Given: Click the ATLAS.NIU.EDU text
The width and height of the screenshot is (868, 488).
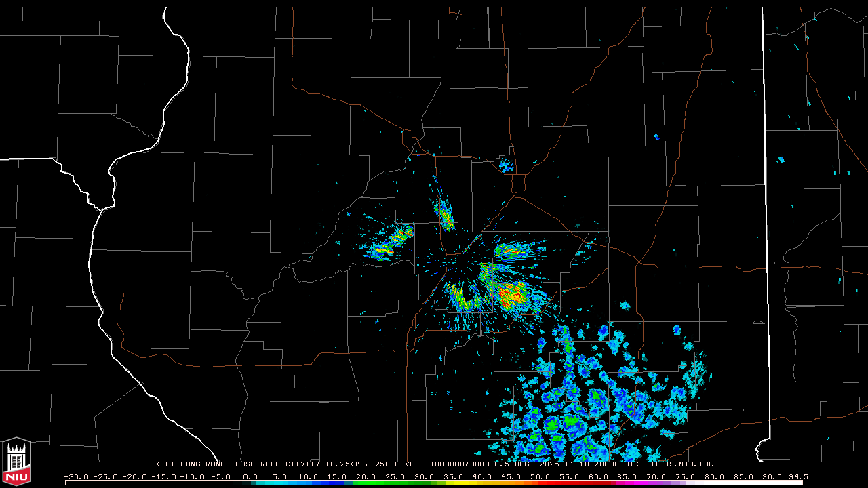Looking at the screenshot, I should [681, 464].
